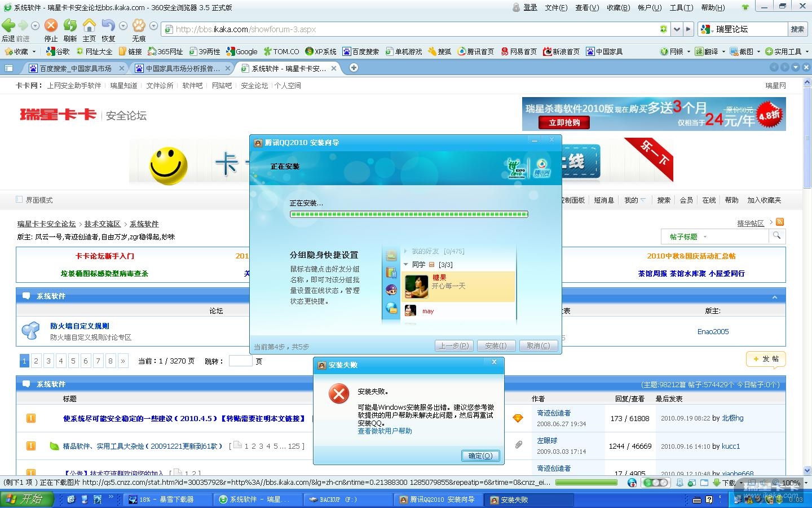Click 取消(C) in the QQ2010 installer
This screenshot has width=812, height=508.
tap(538, 345)
